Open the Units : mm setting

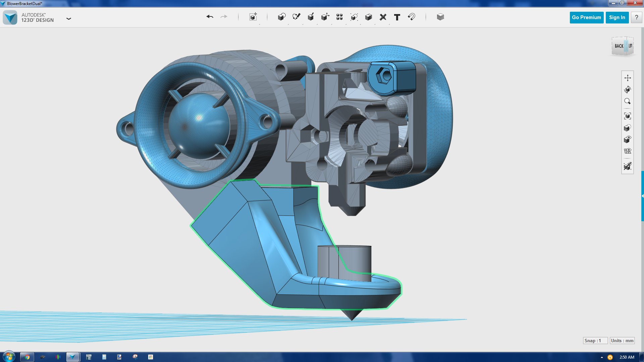tap(622, 341)
